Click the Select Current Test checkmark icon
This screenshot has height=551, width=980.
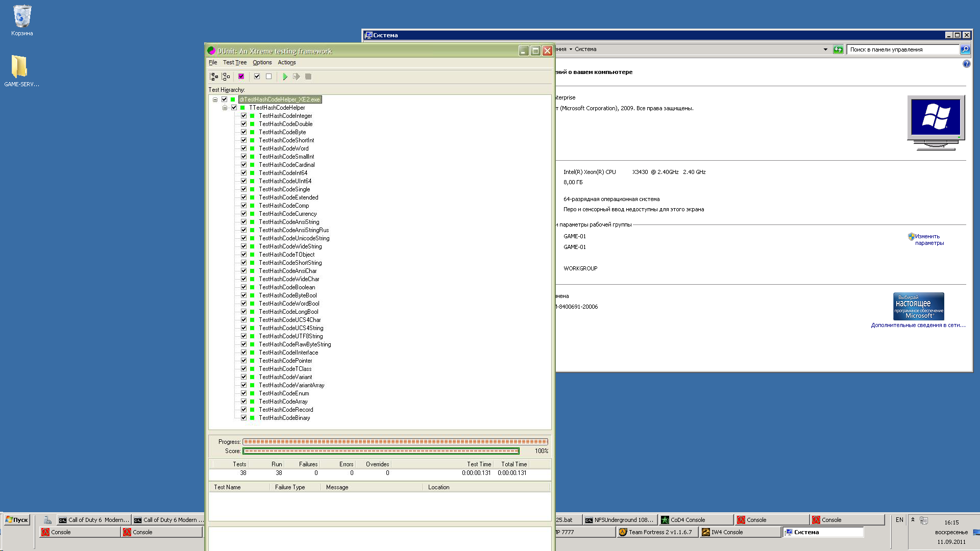pos(257,77)
